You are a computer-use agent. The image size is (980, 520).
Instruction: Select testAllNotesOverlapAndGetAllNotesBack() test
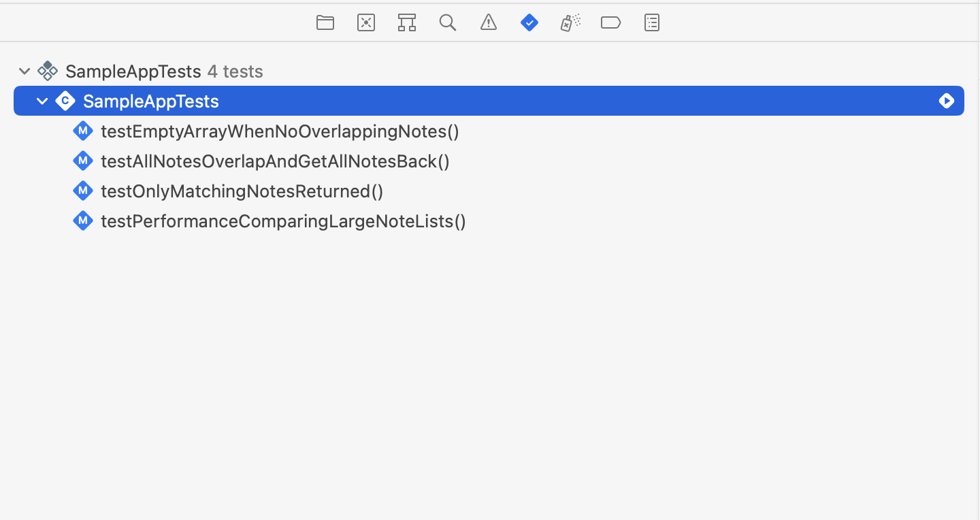coord(275,161)
